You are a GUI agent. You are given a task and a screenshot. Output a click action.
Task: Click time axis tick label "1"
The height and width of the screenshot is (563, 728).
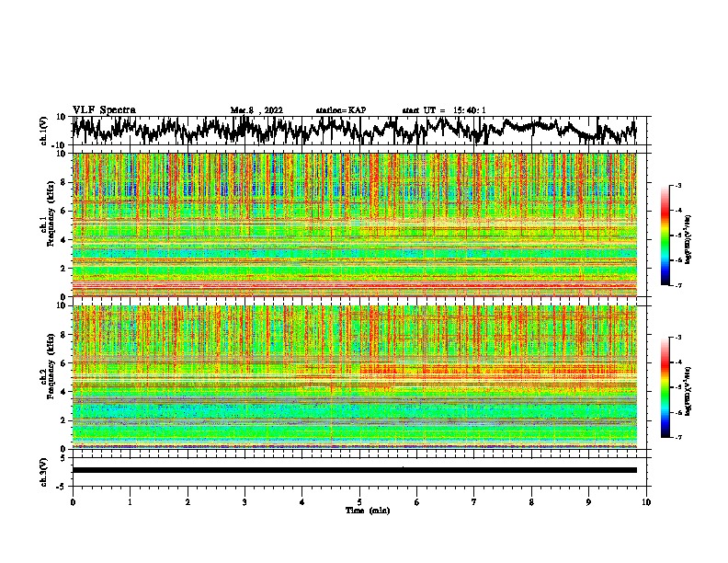tap(130, 502)
